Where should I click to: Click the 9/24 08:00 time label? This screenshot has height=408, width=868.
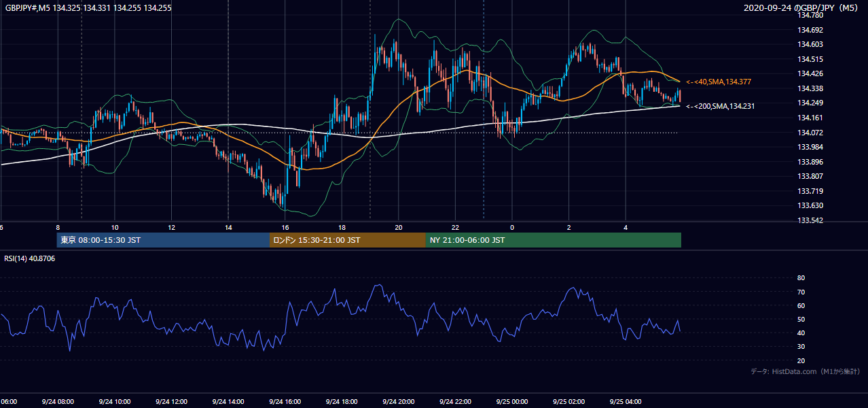click(57, 402)
